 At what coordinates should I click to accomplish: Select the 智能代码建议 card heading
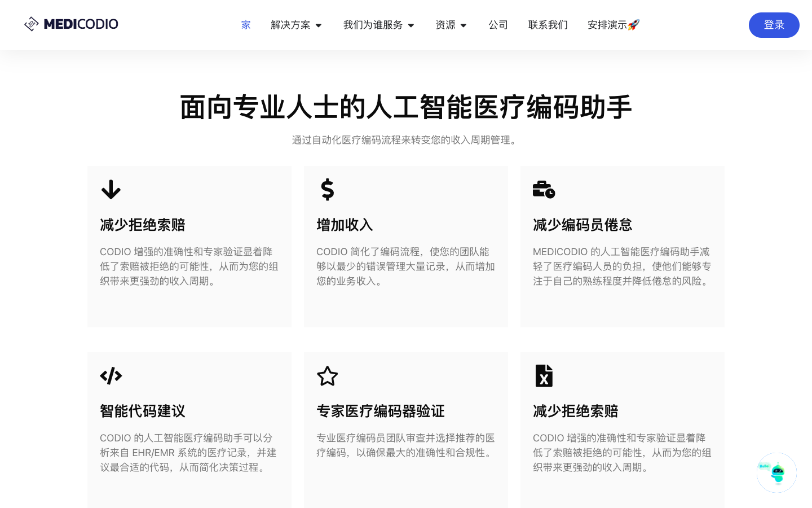click(143, 411)
